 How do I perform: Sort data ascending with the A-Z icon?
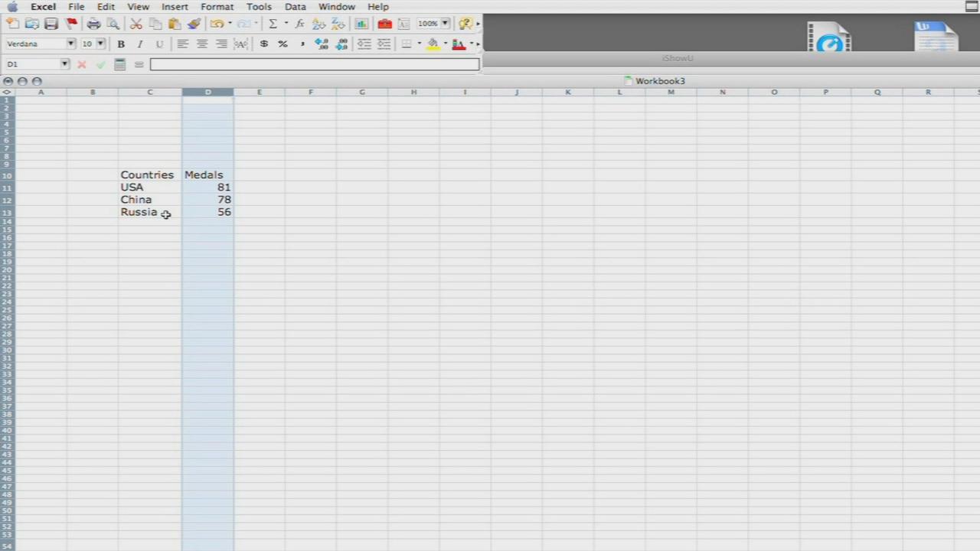(318, 24)
